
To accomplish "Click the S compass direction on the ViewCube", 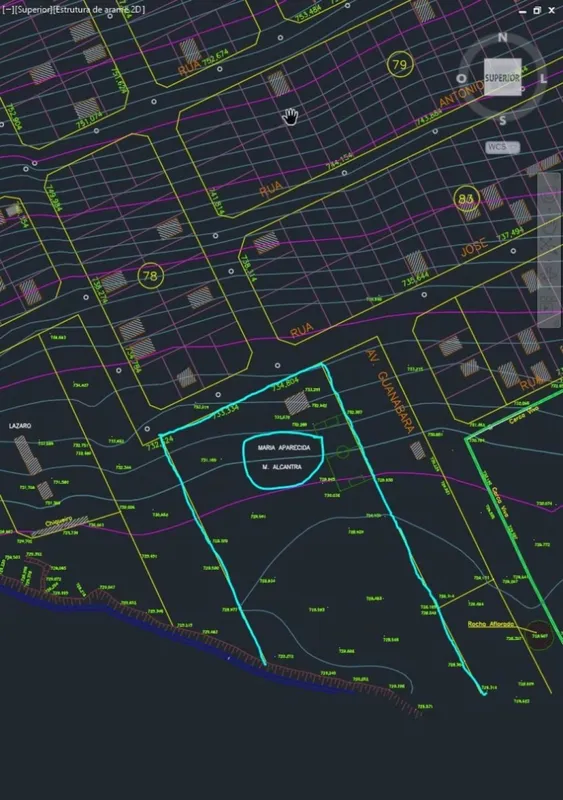I will tap(503, 120).
